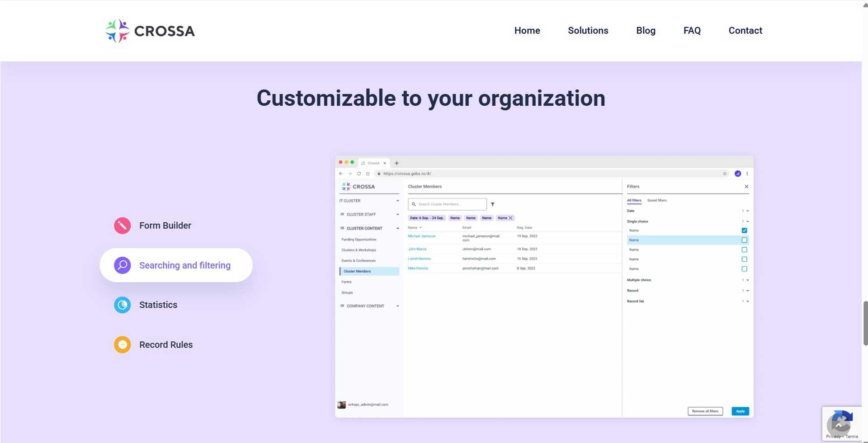Click the scroll-to-top arrow button
The image size is (868, 443).
click(839, 425)
